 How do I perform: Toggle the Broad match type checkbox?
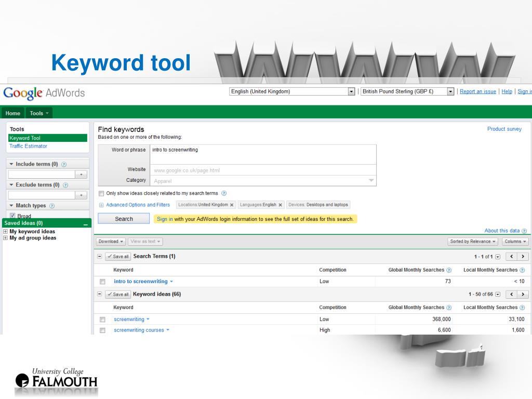(12, 216)
